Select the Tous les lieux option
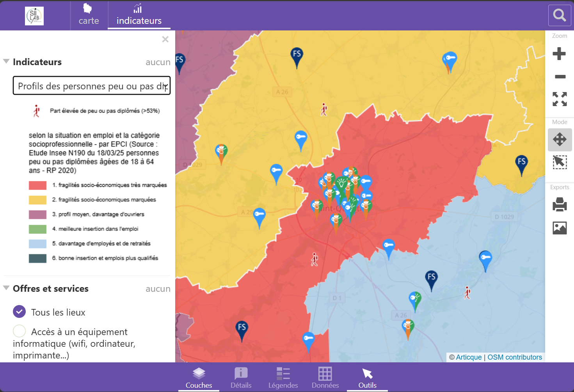574x392 pixels. pos(19,312)
